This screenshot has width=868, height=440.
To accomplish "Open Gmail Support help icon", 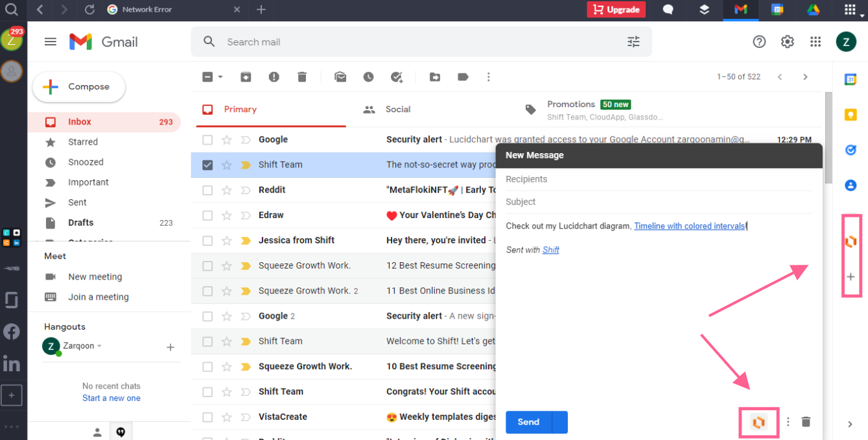I will [x=759, y=42].
